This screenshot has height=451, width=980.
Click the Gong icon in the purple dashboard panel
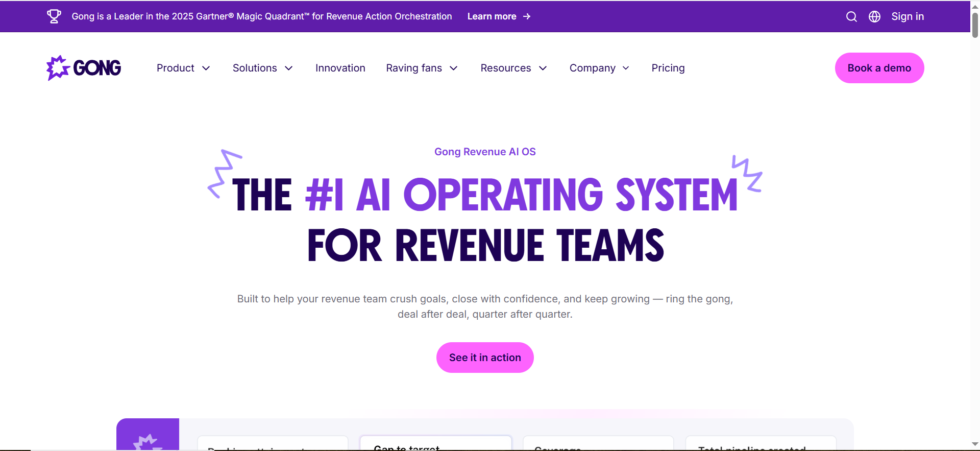pos(148,442)
